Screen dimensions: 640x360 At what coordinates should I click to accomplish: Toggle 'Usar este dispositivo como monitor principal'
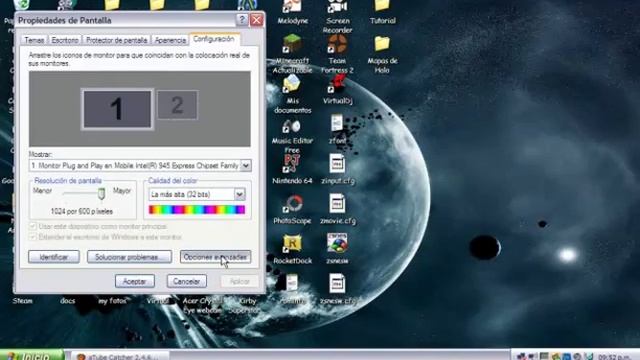[33, 226]
